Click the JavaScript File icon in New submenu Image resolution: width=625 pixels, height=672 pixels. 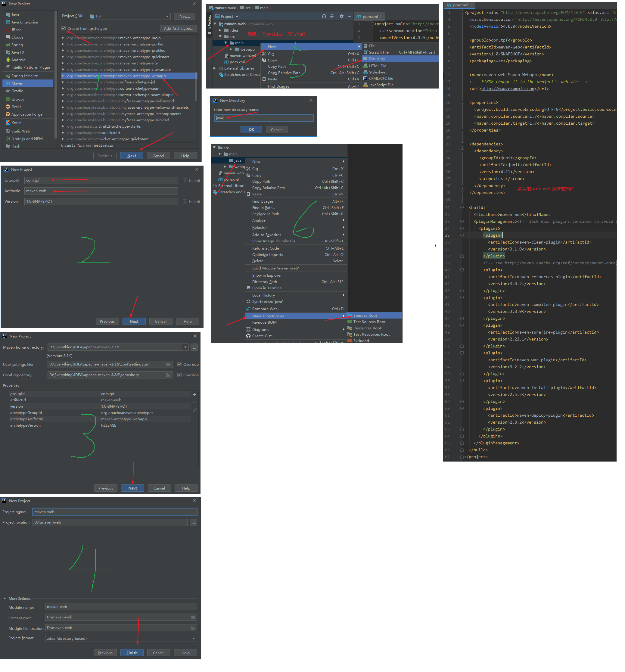coord(365,85)
